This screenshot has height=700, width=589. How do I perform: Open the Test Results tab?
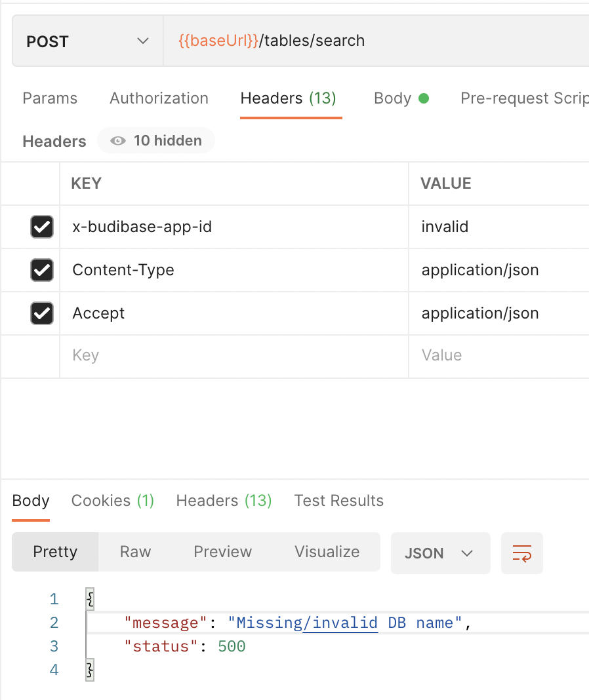(x=338, y=500)
